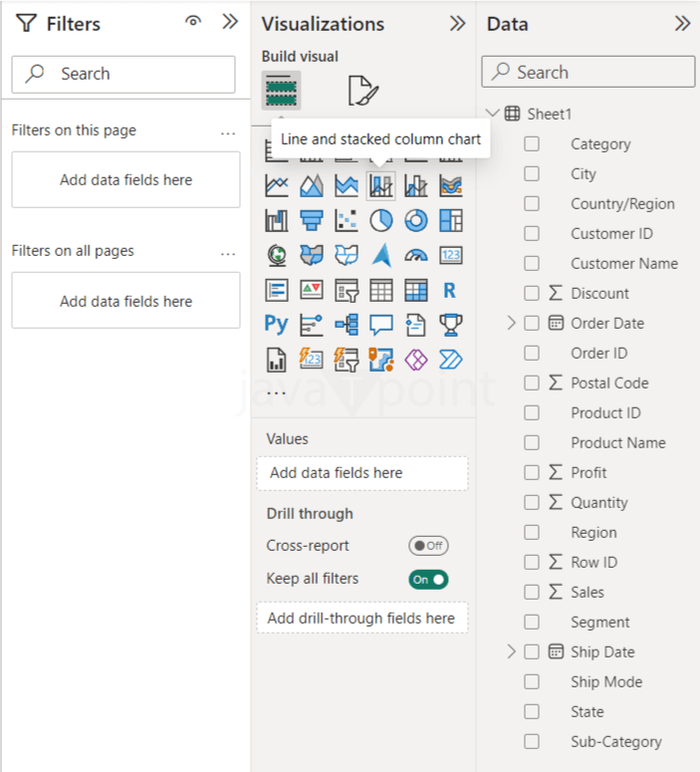Switch to the Build visual tab icon

281,91
